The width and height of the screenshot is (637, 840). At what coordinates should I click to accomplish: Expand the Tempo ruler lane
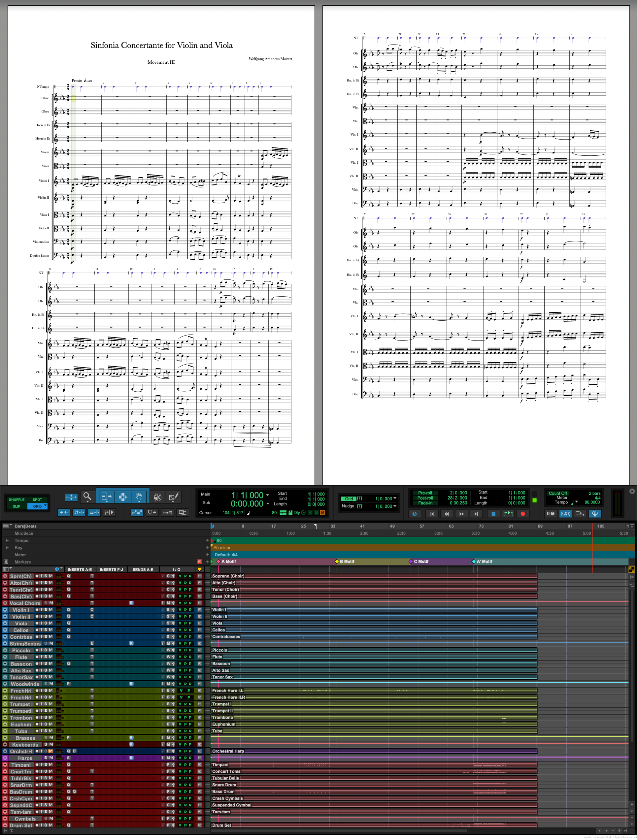click(8, 540)
